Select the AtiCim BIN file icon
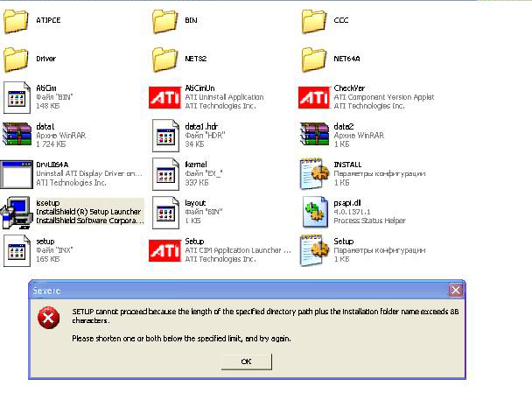532x414 pixels. (x=17, y=98)
